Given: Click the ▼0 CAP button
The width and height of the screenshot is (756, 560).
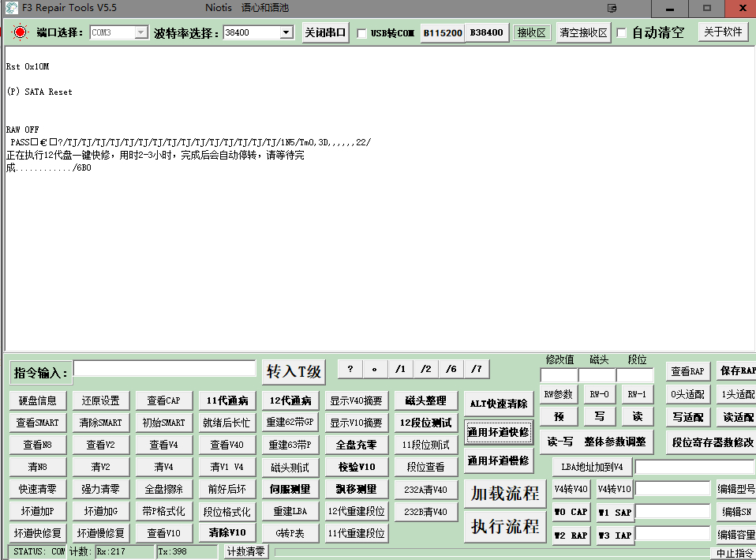Looking at the screenshot, I should click(x=571, y=512).
